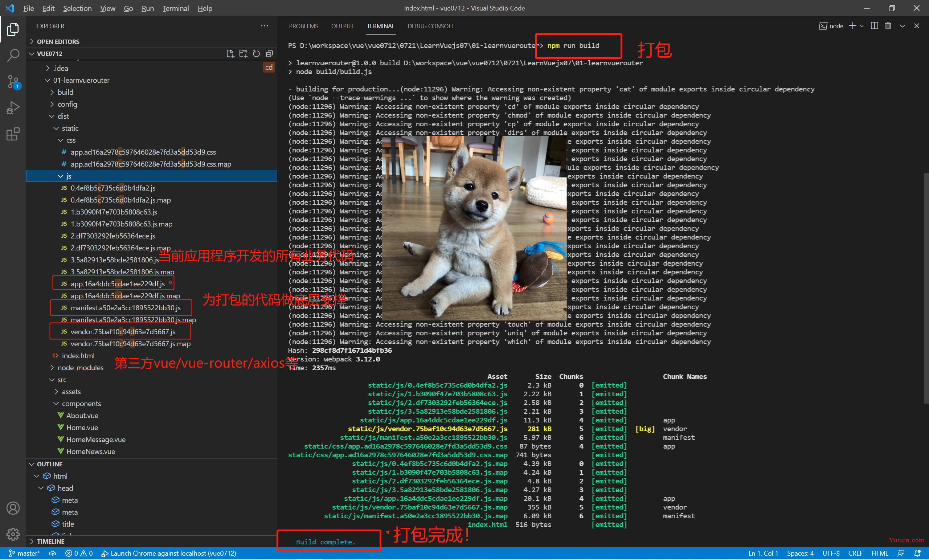The image size is (929, 560).
Task: Change indentation via Spaces: 4
Action: (800, 553)
